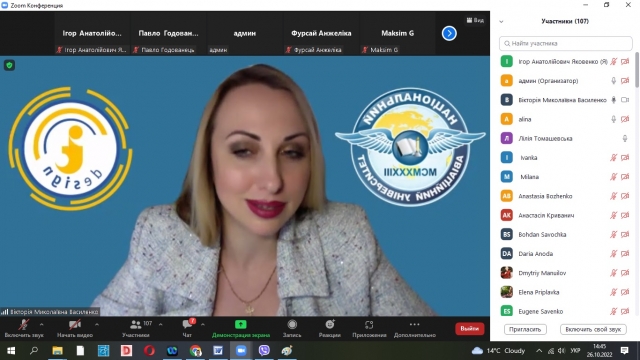Click camera icon for админ organizer

[625, 81]
